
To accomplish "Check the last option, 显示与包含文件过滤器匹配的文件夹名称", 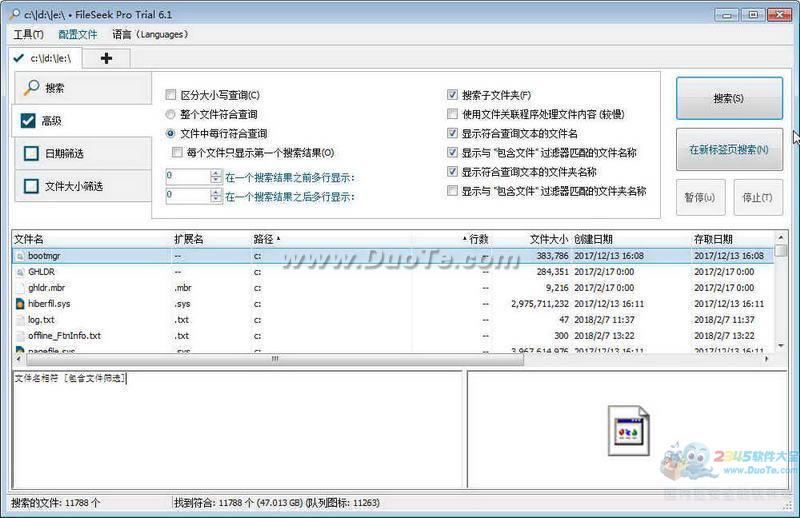I will (x=452, y=191).
